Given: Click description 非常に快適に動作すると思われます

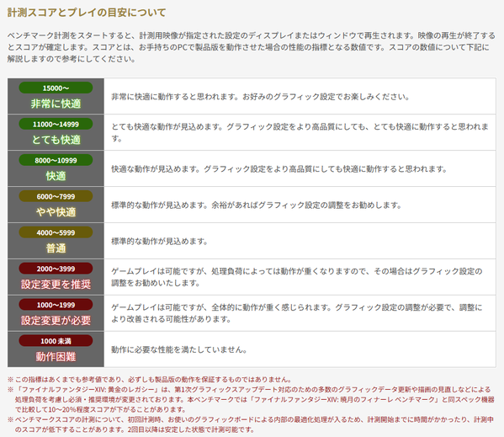Looking at the screenshot, I should point(260,97).
